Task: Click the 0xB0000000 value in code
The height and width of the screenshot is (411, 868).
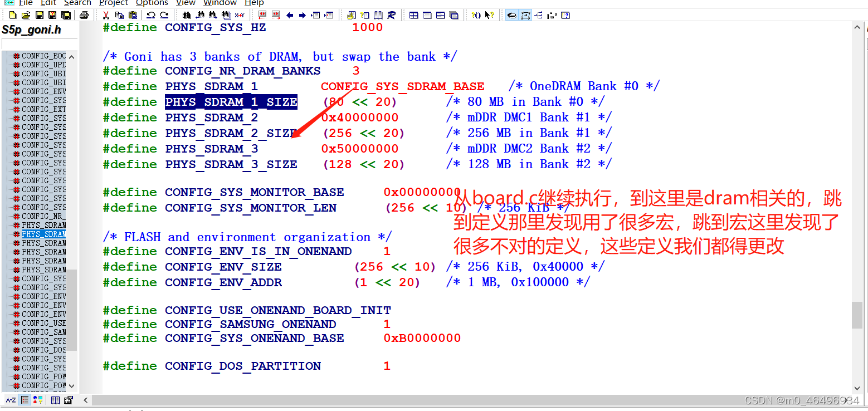Action: coord(422,338)
